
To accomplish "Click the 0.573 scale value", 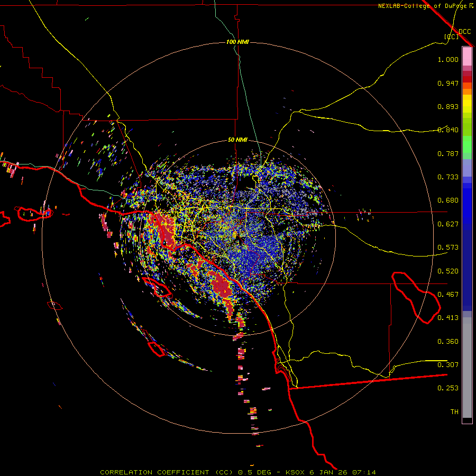I will 448,248.
